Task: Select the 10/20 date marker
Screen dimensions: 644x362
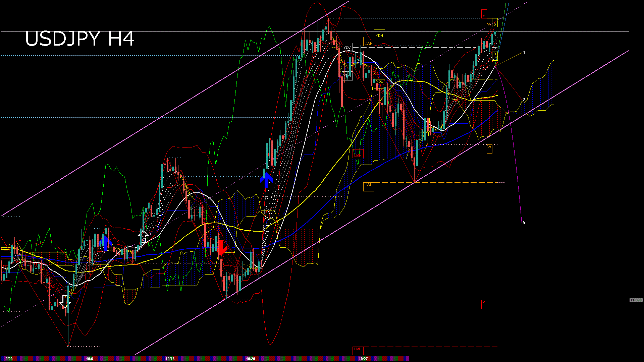Action: [x=250, y=359]
